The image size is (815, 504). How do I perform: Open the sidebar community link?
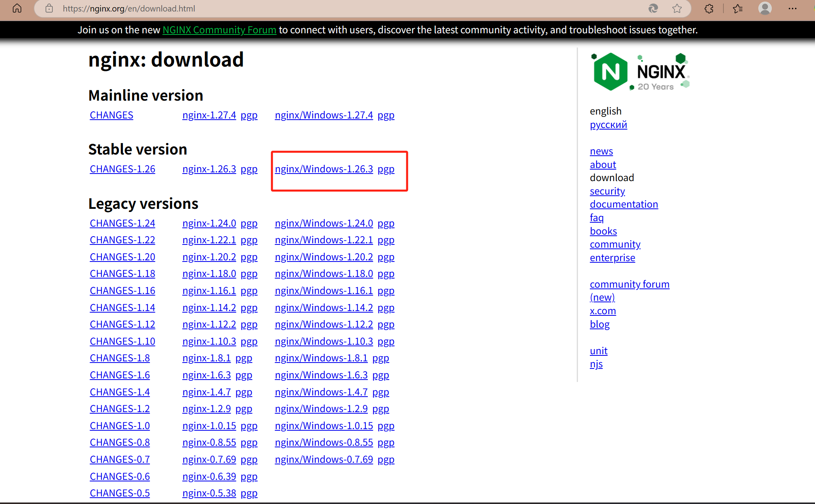click(615, 244)
